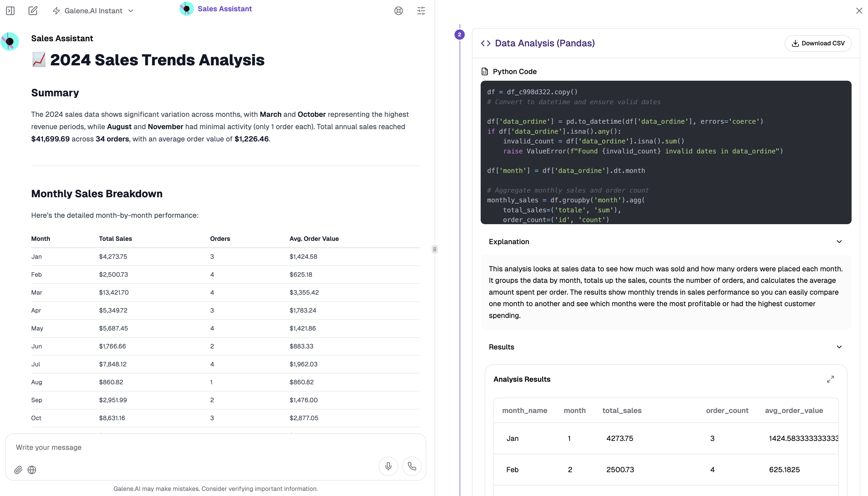
Task: Click the Data Analysis (Pandas) heading
Action: (x=544, y=43)
